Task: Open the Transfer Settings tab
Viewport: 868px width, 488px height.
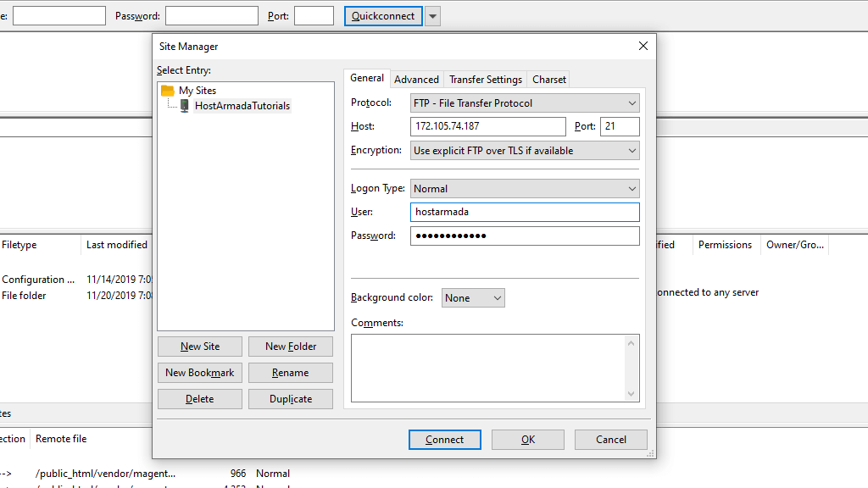Action: pyautogui.click(x=486, y=79)
